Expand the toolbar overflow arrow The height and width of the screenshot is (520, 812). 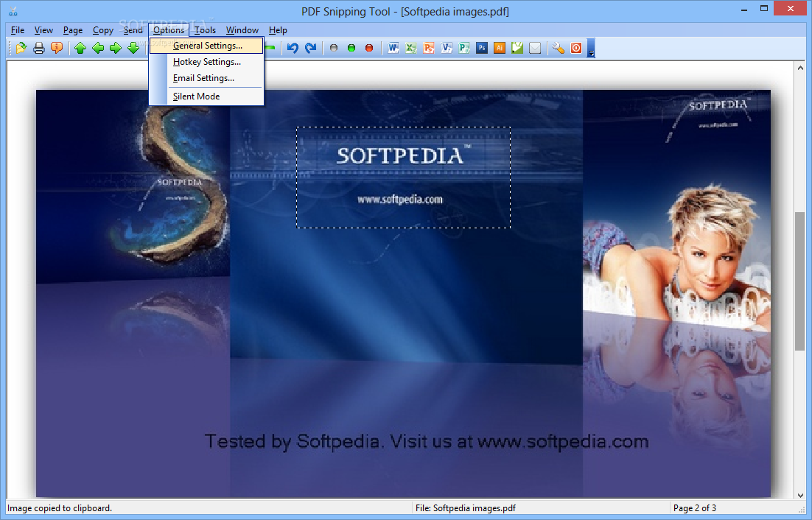click(x=591, y=48)
